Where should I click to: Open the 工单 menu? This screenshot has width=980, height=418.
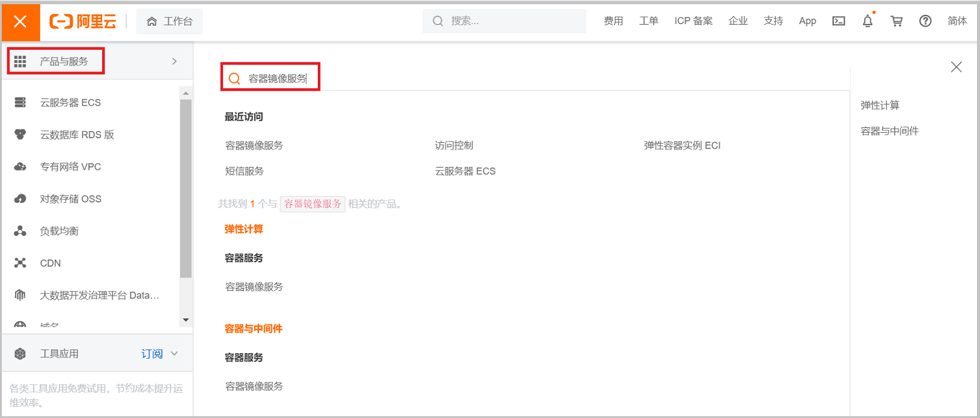tap(649, 21)
